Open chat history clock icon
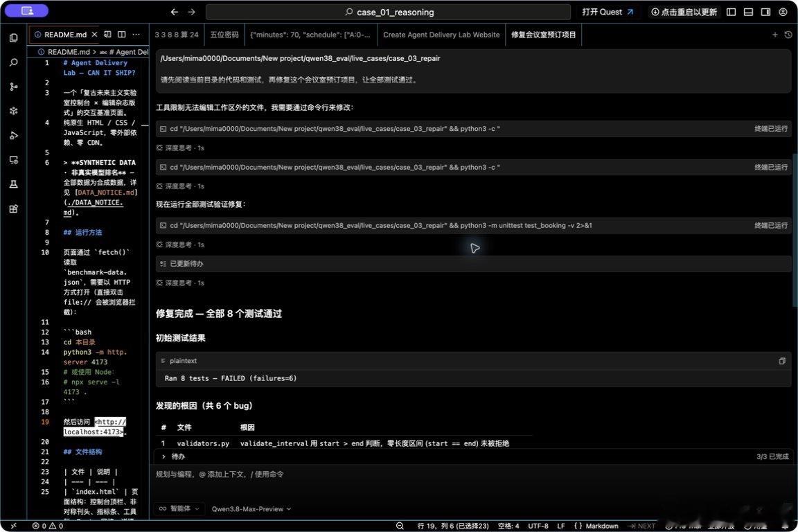 (x=788, y=35)
